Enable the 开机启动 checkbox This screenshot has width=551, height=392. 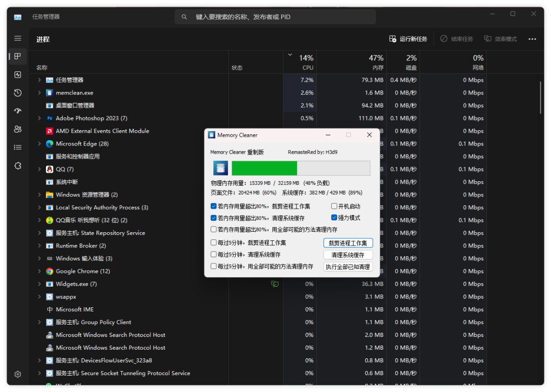click(x=334, y=207)
